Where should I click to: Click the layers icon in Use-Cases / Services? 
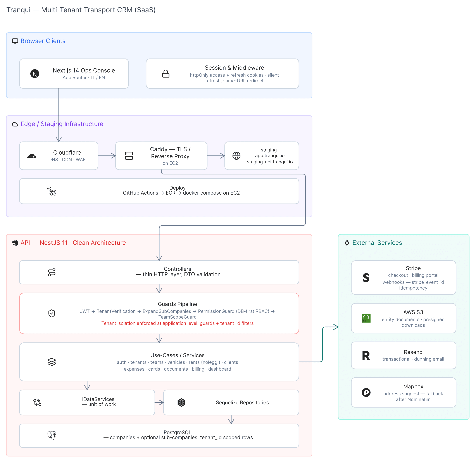[x=52, y=362]
